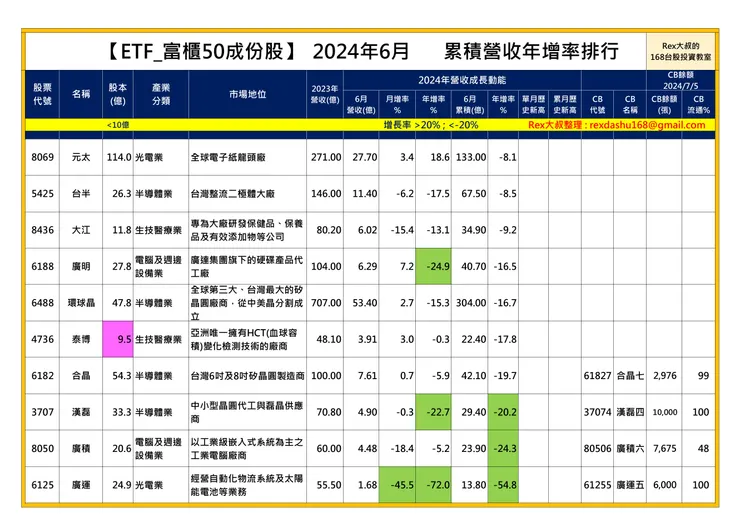Screen dimensions: 740x523
Task: Click the -17.8 cumulative growth value
Action: [505, 339]
